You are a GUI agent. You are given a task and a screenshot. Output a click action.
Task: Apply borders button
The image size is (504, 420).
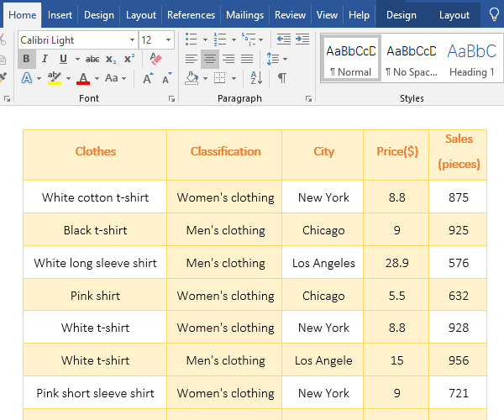[220, 78]
